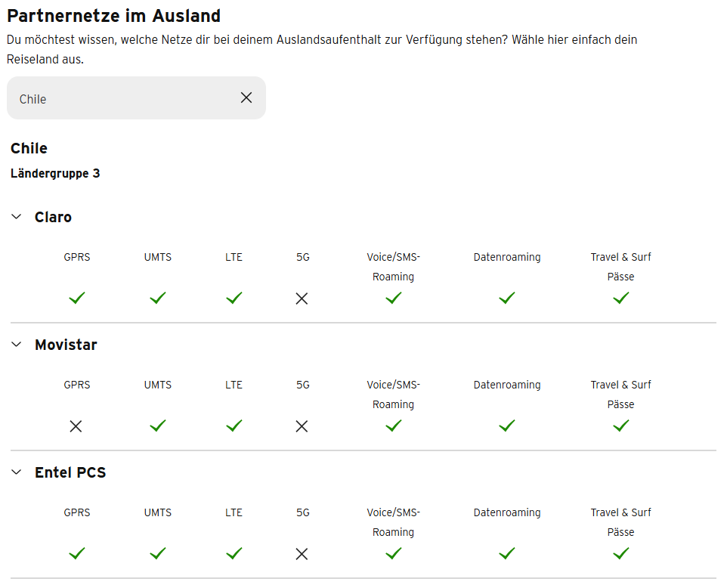Click Claro's 5G unavailable cross icon

tap(302, 299)
